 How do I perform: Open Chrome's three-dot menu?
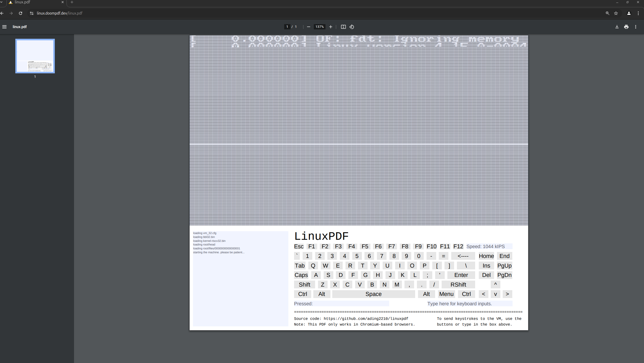(638, 13)
